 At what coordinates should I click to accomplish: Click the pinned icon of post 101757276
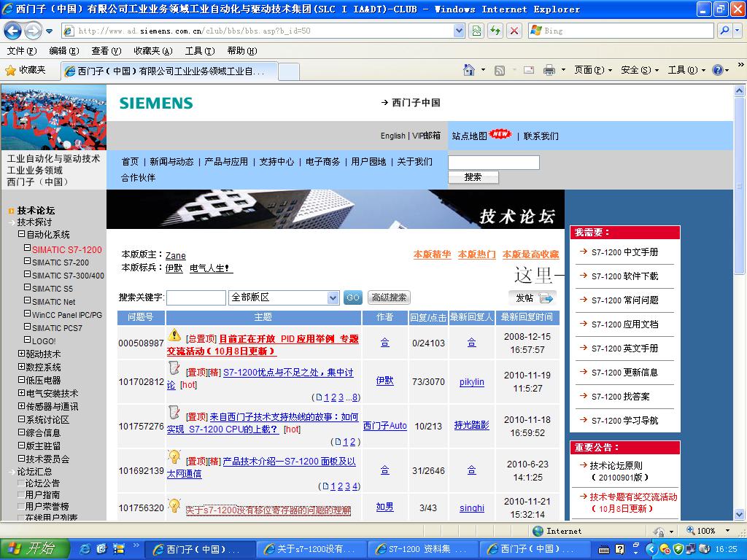(x=174, y=413)
